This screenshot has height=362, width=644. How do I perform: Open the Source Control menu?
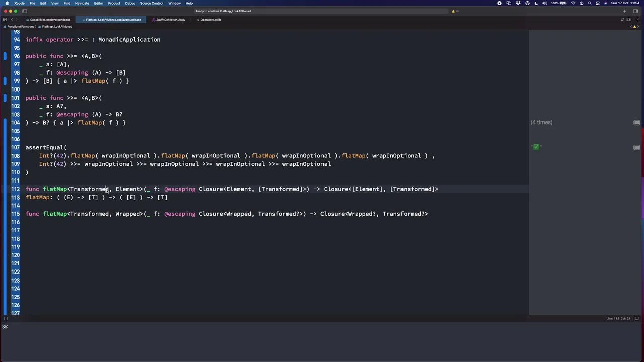(151, 3)
